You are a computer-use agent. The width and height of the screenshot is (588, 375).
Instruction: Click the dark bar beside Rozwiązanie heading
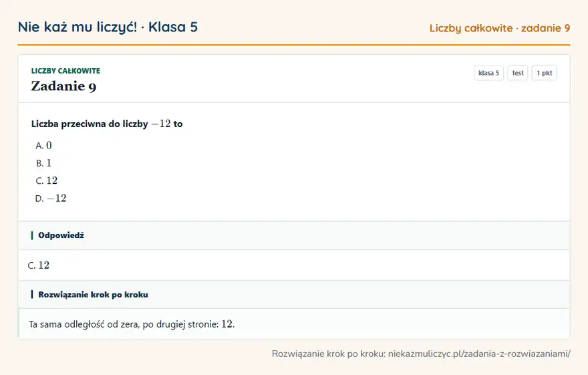pos(32,294)
